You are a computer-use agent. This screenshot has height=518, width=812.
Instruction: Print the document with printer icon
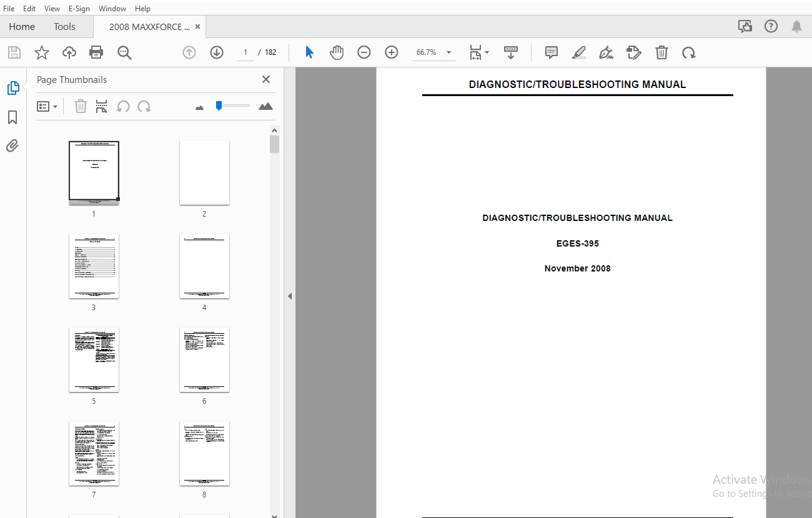(x=96, y=52)
